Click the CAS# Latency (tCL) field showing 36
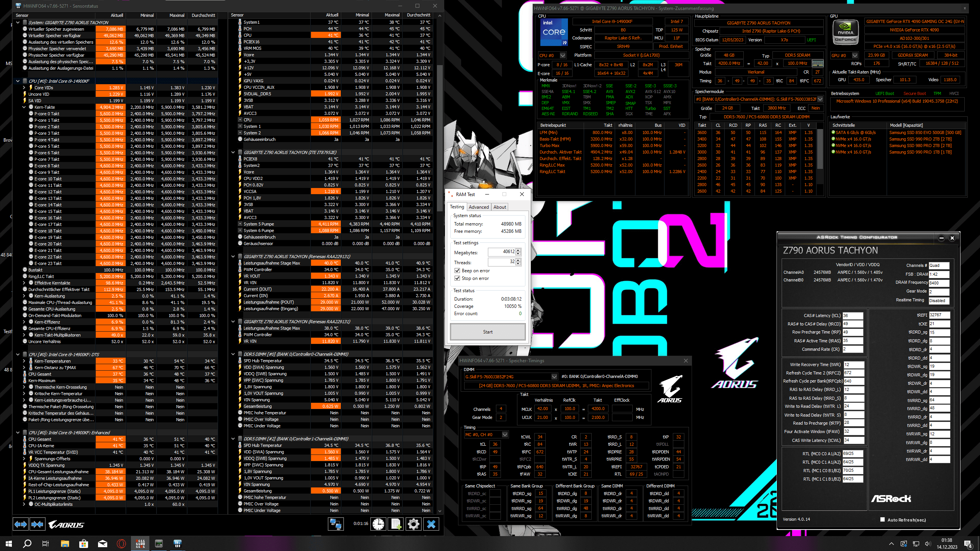 (852, 316)
